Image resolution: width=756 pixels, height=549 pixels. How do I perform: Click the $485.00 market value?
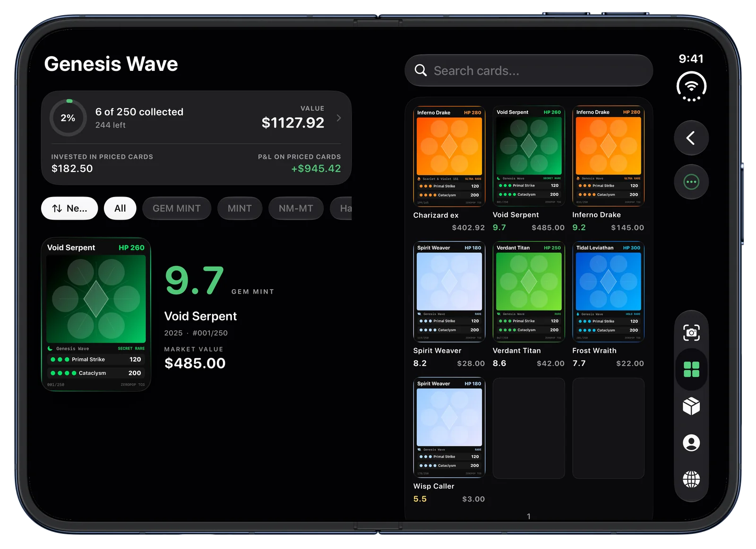point(195,363)
